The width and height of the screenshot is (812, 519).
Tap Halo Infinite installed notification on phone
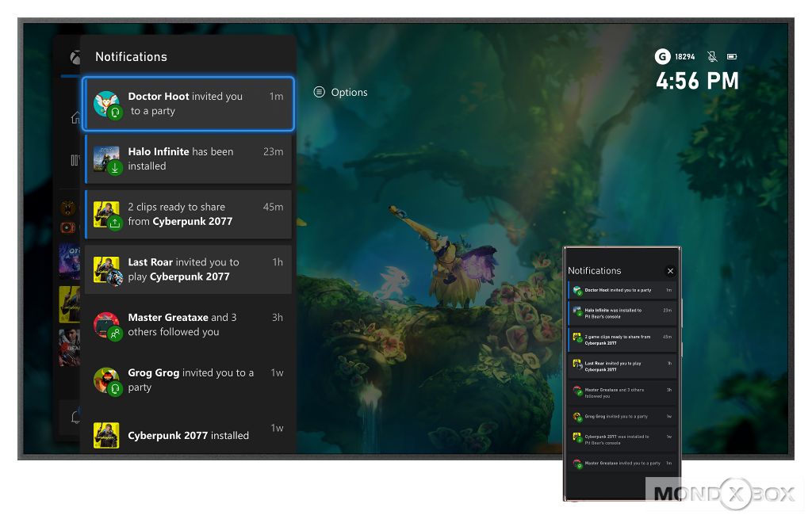point(622,314)
